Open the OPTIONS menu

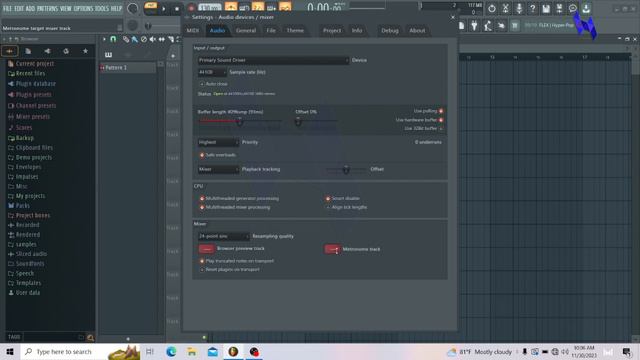83,9
